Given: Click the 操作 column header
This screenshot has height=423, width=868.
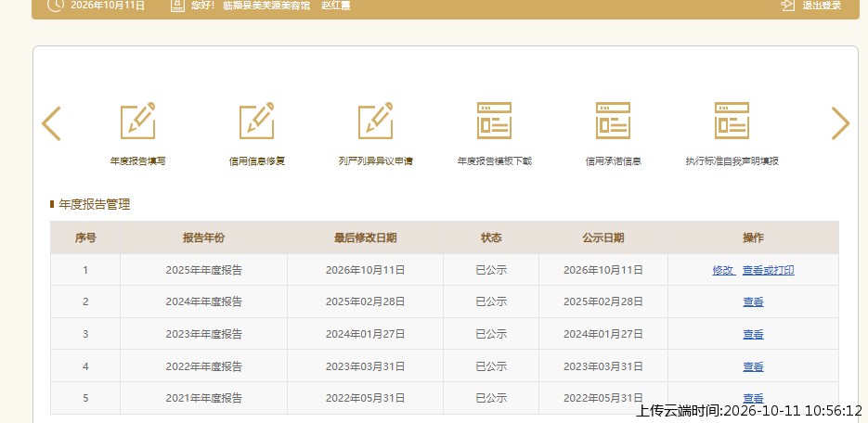Looking at the screenshot, I should click(x=754, y=237).
